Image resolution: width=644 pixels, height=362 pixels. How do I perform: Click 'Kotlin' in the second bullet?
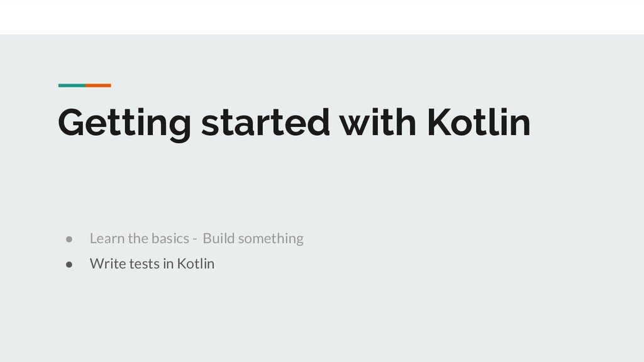pyautogui.click(x=196, y=263)
